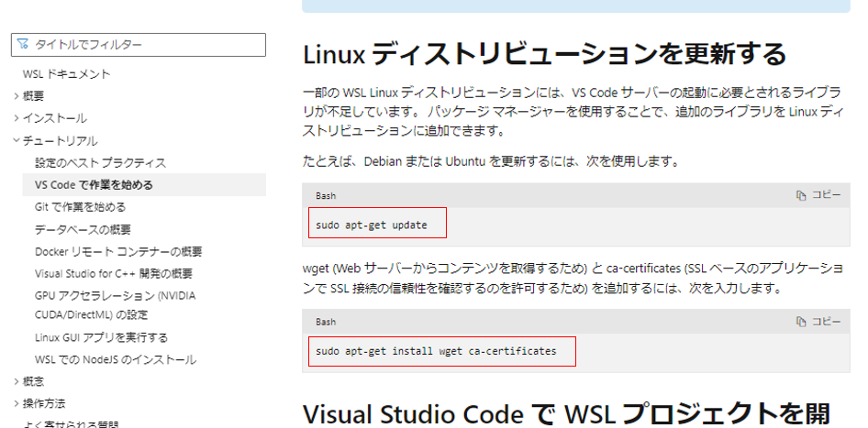This screenshot has height=428, width=868.
Task: Click the Bash label above apt-get update
Action: click(x=326, y=196)
